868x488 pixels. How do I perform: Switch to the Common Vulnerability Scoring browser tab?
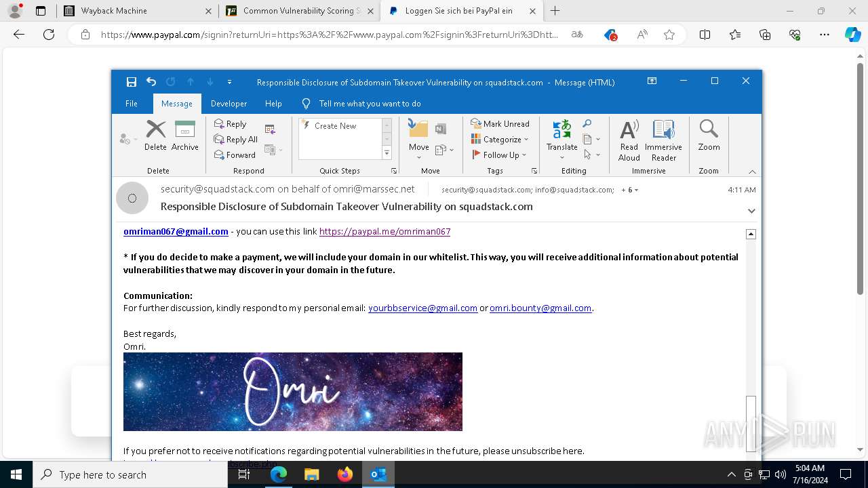(x=299, y=11)
